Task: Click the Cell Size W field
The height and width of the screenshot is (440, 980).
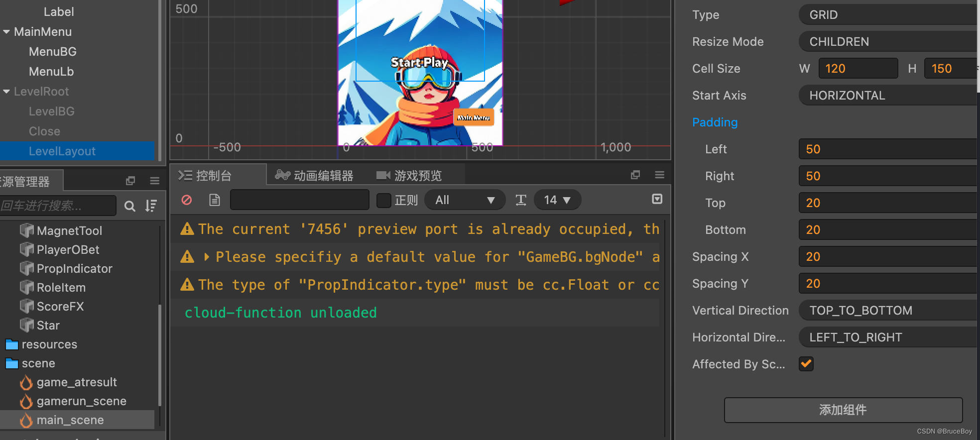Action: click(858, 69)
